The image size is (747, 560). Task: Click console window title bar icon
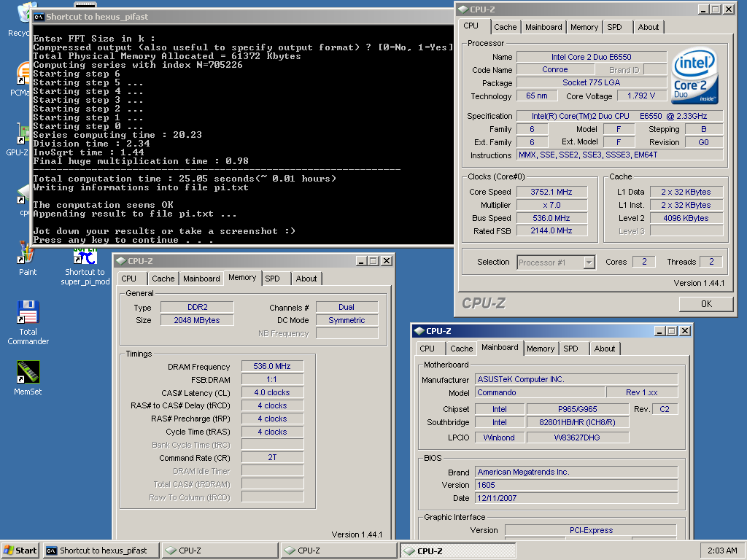(x=39, y=17)
